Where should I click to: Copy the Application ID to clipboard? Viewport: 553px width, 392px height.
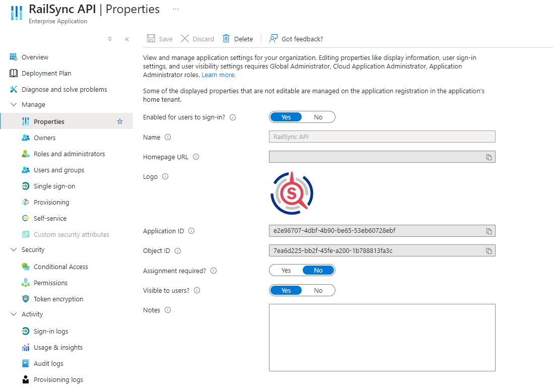click(x=489, y=231)
